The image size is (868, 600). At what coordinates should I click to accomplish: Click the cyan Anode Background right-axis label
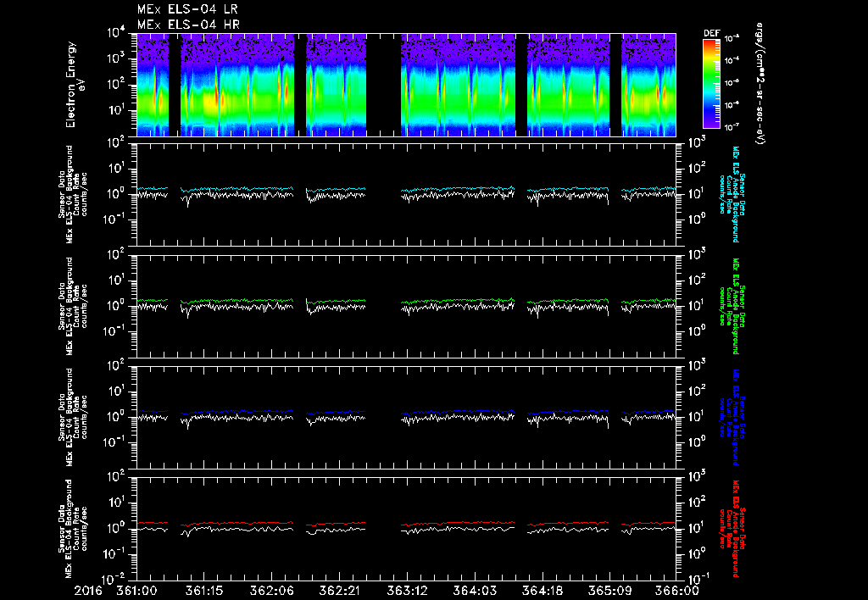tap(732, 194)
